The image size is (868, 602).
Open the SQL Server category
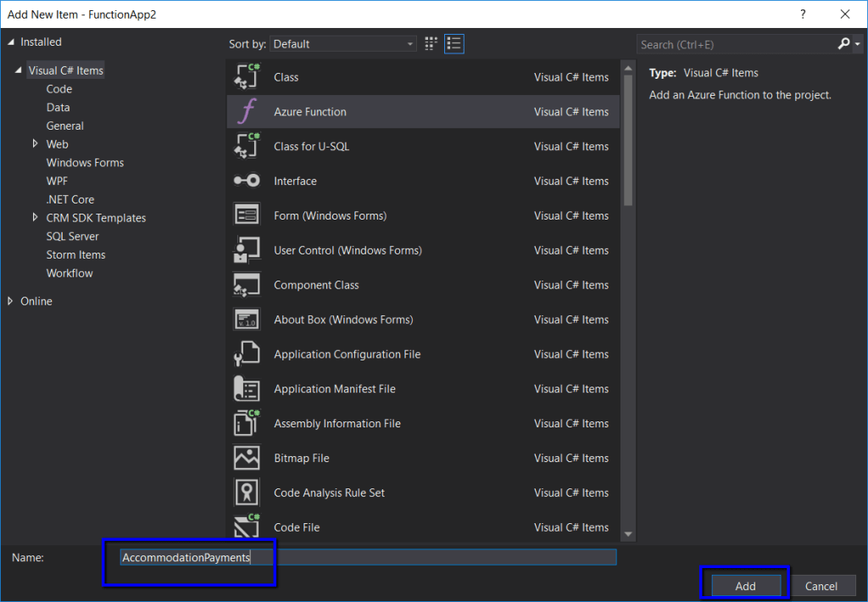(72, 237)
